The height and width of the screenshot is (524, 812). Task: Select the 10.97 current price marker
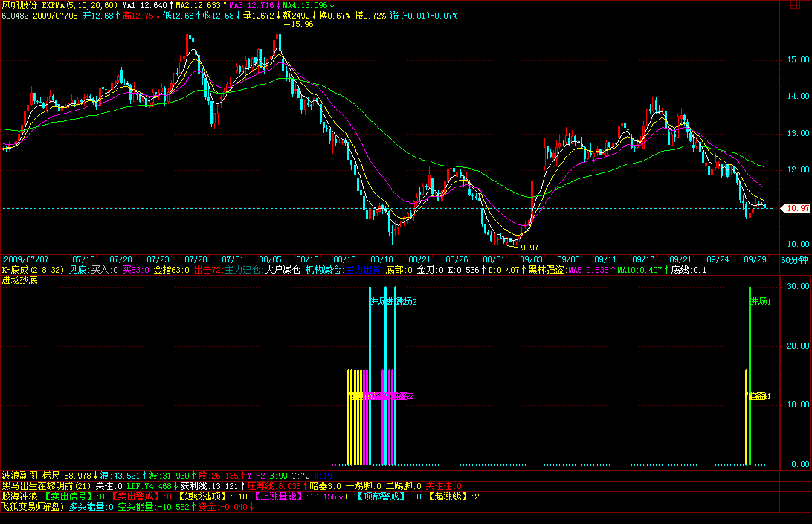pos(797,208)
